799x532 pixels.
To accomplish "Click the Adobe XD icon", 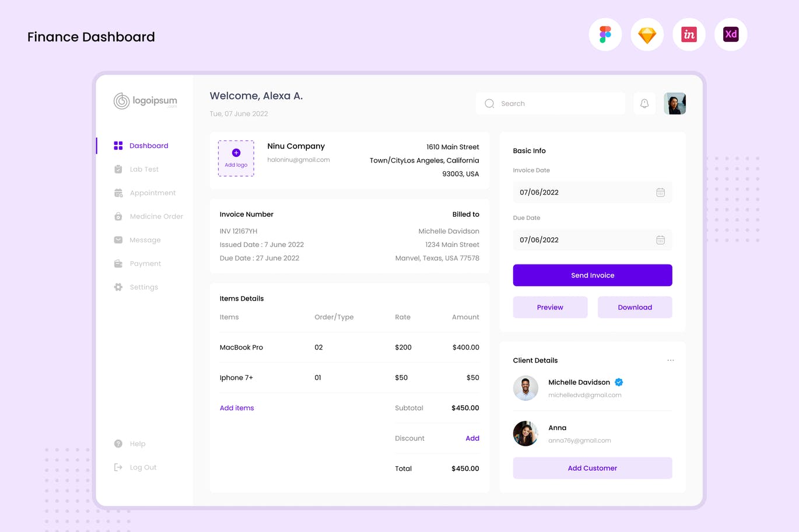I will tap(731, 34).
